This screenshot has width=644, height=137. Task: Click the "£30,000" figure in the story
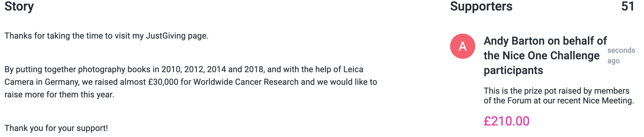(x=163, y=82)
